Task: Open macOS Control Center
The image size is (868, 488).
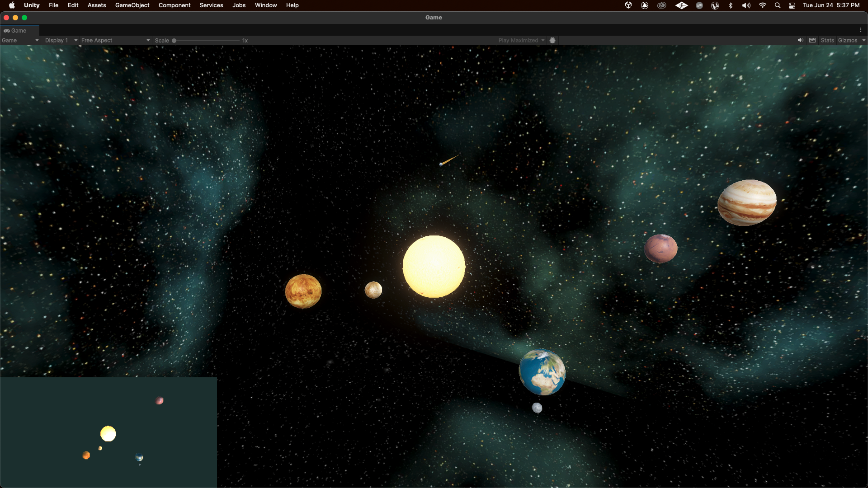Action: [792, 5]
